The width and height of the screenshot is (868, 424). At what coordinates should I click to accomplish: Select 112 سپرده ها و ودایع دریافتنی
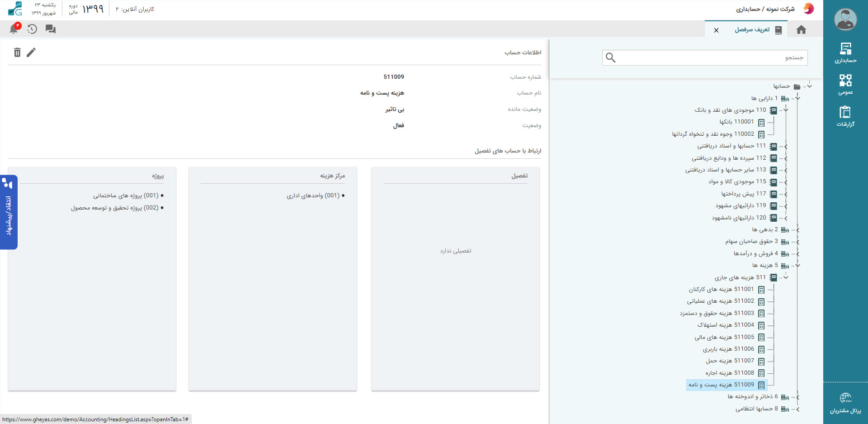pos(729,158)
